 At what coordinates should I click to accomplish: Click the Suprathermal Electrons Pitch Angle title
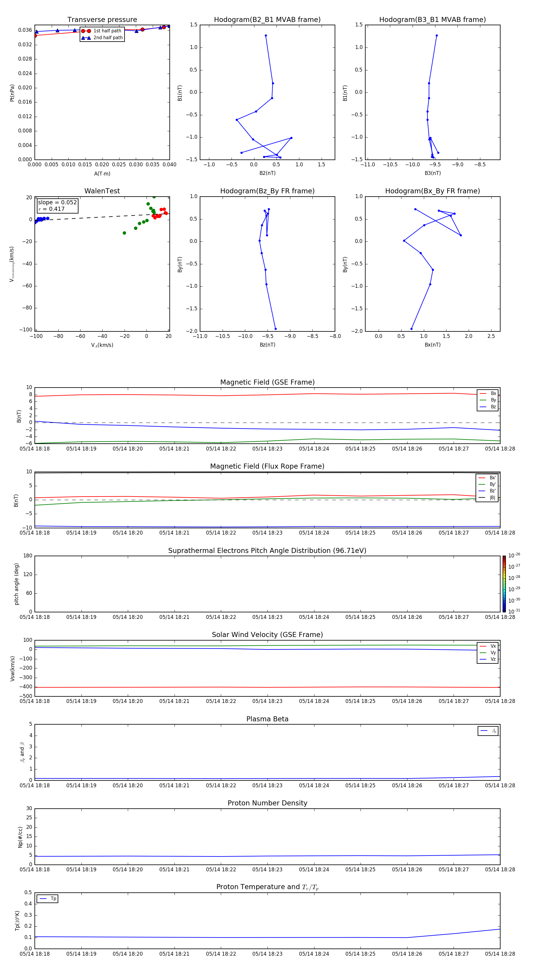point(267,551)
